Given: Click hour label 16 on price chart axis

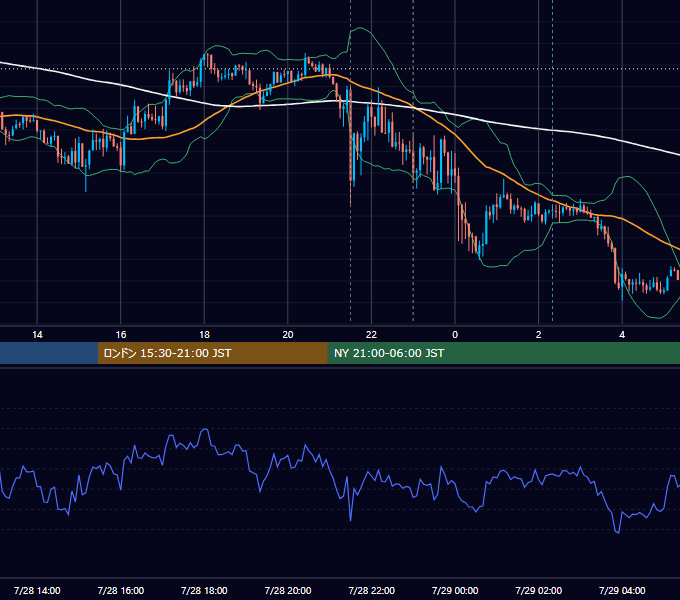Looking at the screenshot, I should (121, 335).
